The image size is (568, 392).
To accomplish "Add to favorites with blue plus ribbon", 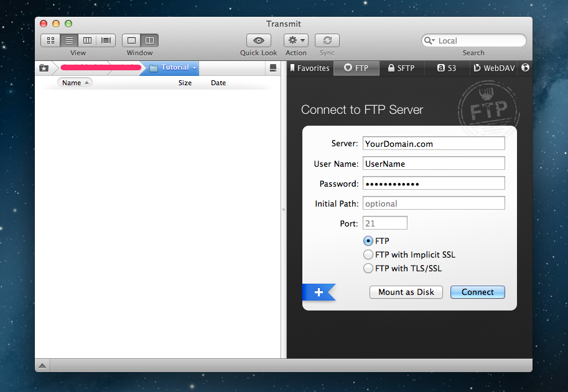I will 319,292.
